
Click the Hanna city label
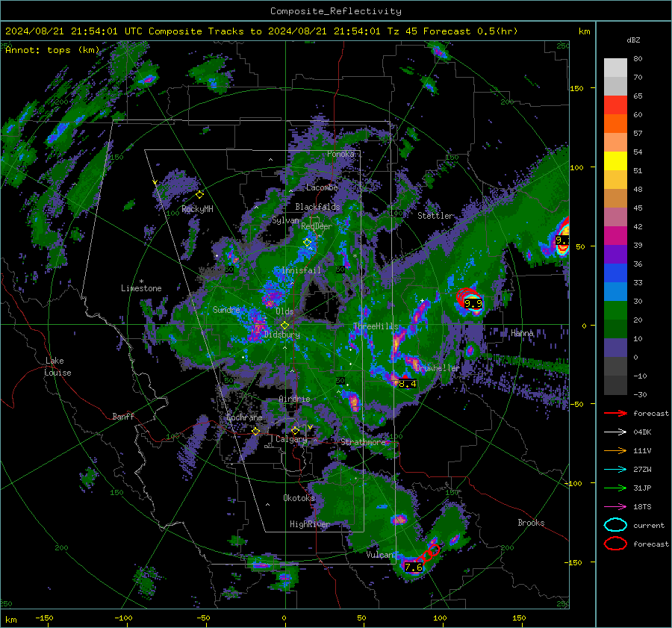click(522, 333)
